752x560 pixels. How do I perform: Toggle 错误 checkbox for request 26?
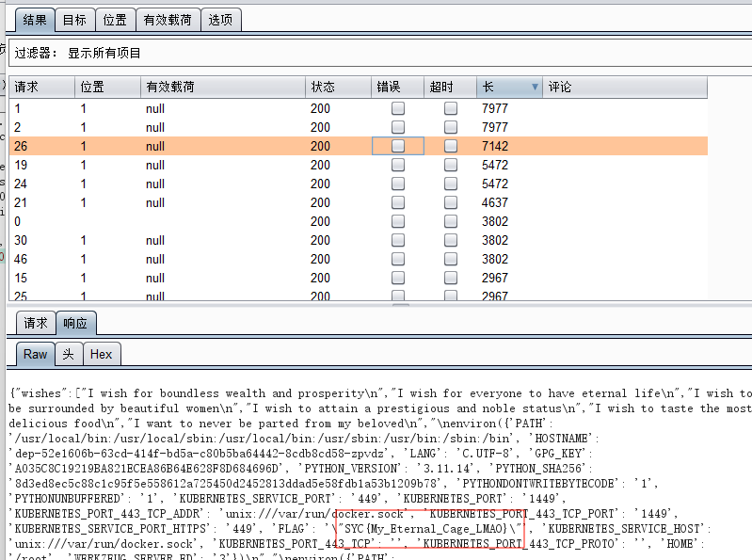click(398, 146)
